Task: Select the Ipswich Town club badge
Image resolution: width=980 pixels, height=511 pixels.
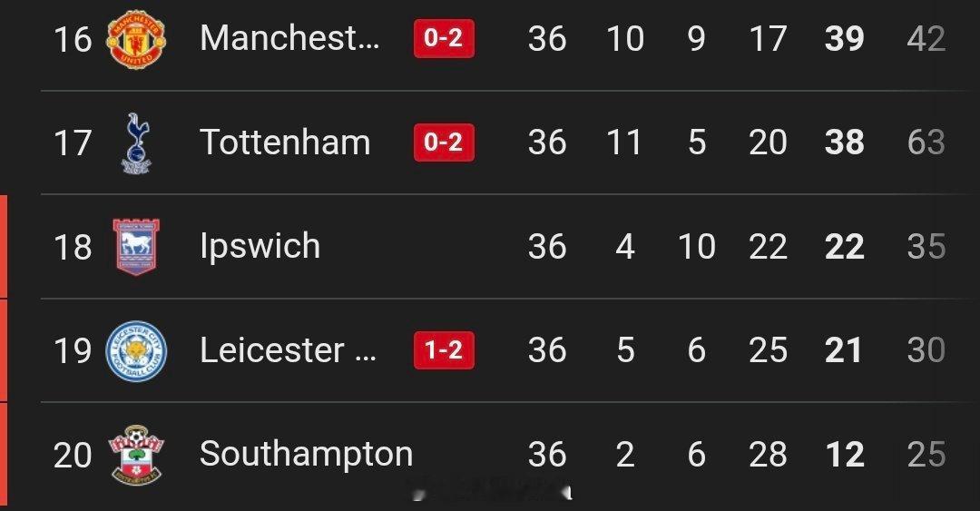Action: 136,247
